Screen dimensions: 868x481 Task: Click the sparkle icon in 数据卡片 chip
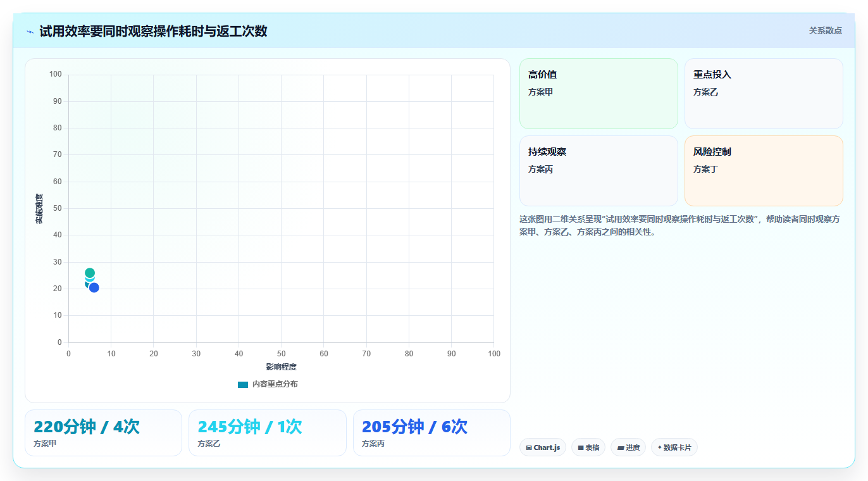(660, 447)
